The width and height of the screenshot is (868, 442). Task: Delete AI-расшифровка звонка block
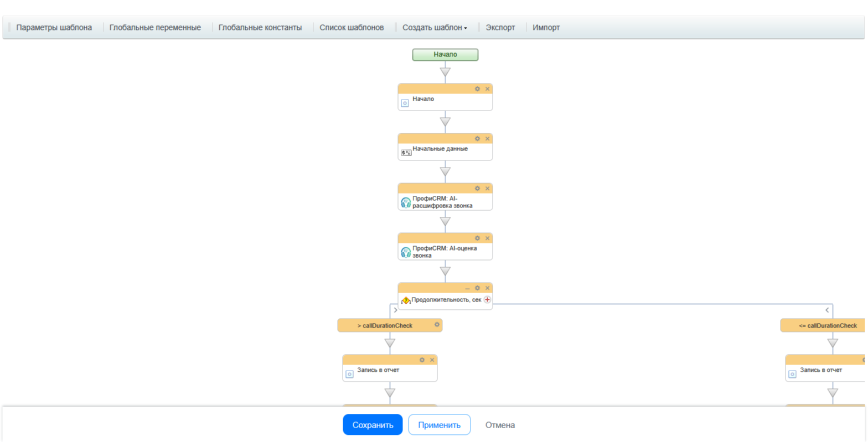tap(488, 188)
